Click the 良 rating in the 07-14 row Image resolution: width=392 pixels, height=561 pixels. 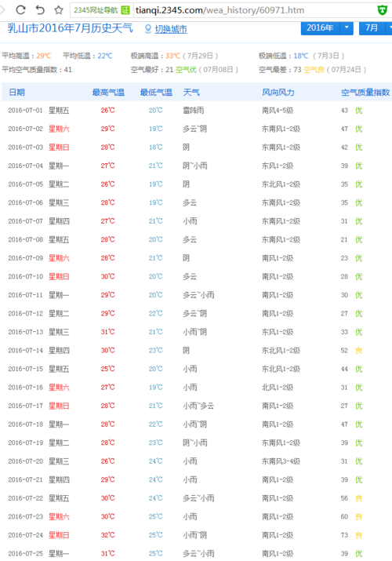pyautogui.click(x=359, y=351)
